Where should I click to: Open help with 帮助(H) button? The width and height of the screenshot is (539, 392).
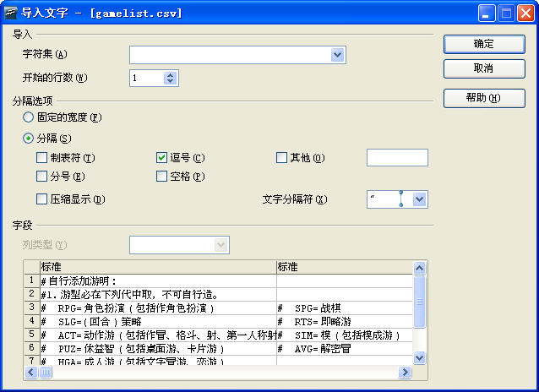484,98
